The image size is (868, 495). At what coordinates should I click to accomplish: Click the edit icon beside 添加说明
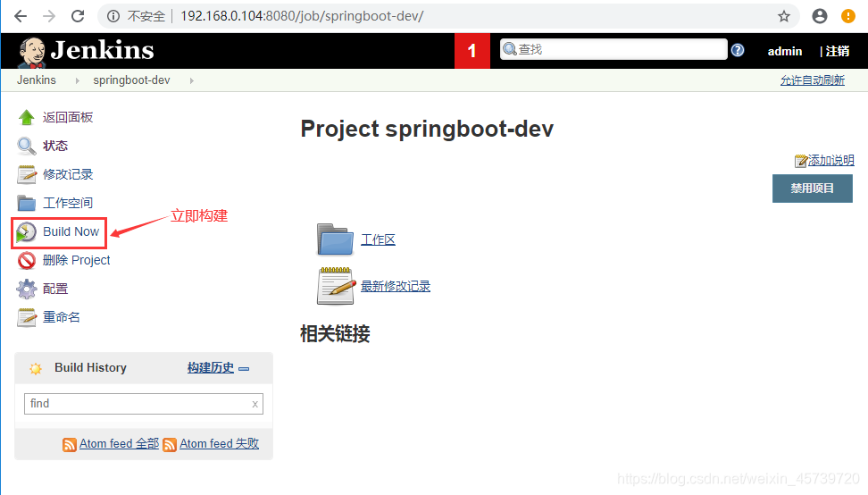click(x=800, y=161)
